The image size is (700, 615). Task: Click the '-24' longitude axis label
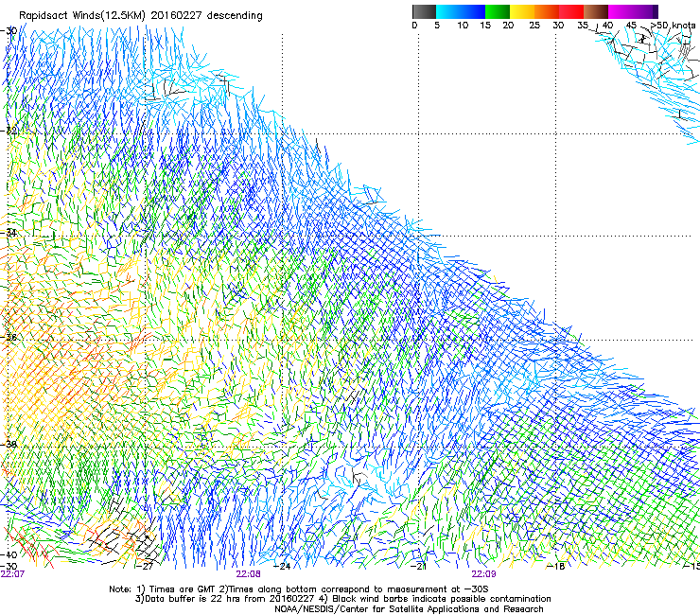tap(282, 567)
